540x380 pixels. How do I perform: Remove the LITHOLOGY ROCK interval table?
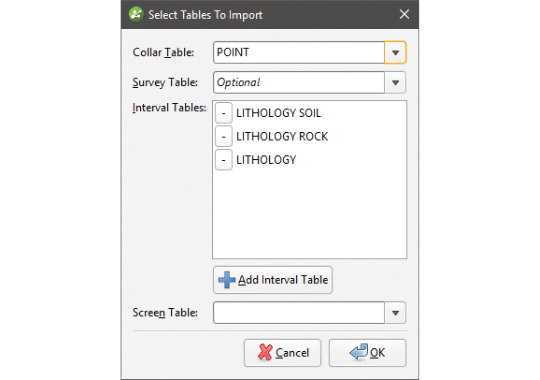pyautogui.click(x=224, y=136)
